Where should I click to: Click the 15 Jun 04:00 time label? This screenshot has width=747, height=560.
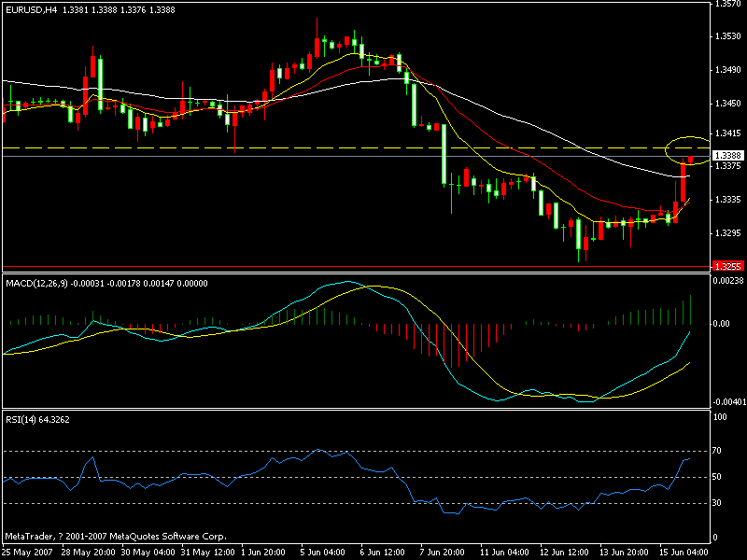click(684, 553)
